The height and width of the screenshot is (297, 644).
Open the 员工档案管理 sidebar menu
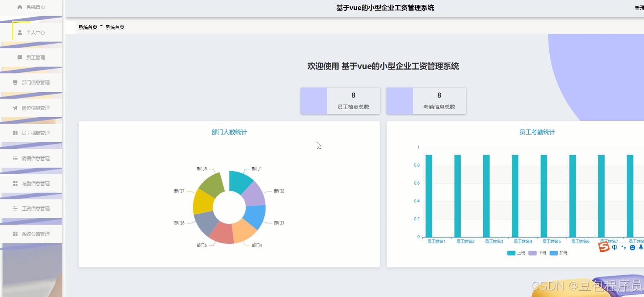pos(31,133)
